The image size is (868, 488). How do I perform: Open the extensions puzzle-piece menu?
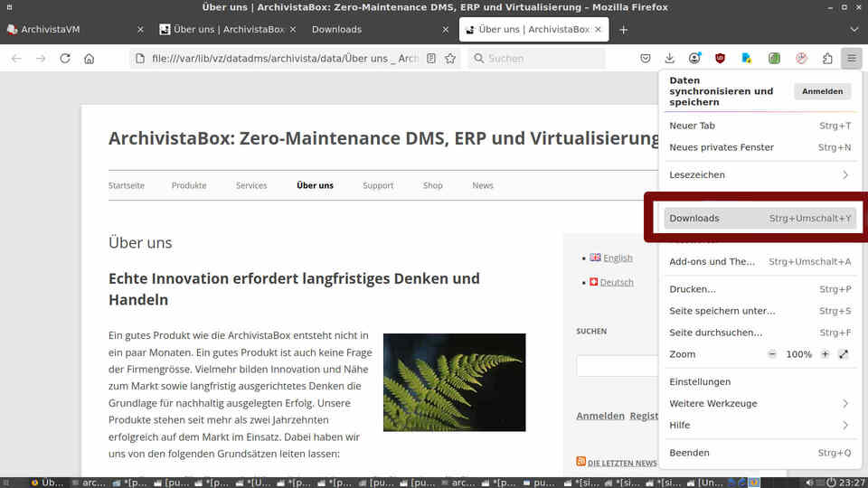tap(827, 58)
